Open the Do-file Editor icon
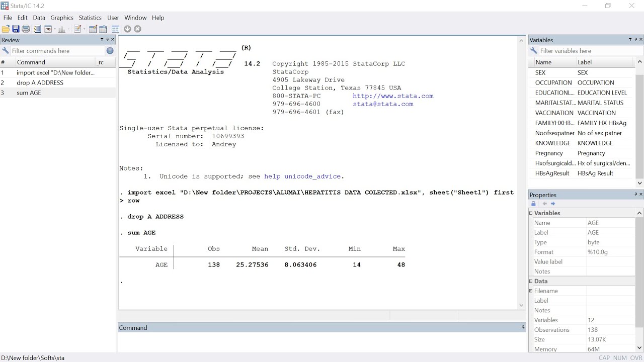This screenshot has height=362, width=644. pyautogui.click(x=77, y=29)
